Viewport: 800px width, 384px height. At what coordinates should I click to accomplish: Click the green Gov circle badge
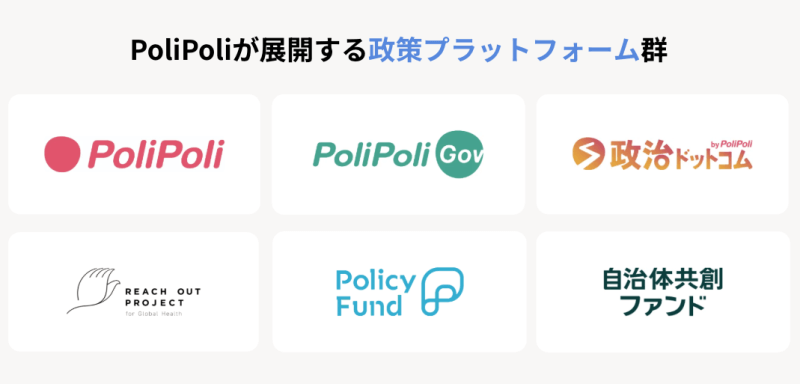(460, 154)
